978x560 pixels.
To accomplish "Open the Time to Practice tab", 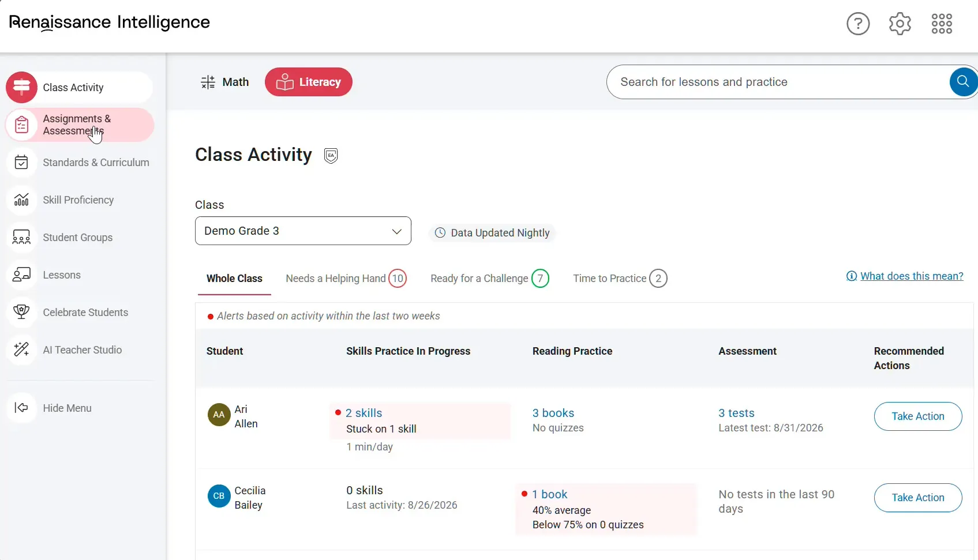I will (620, 278).
